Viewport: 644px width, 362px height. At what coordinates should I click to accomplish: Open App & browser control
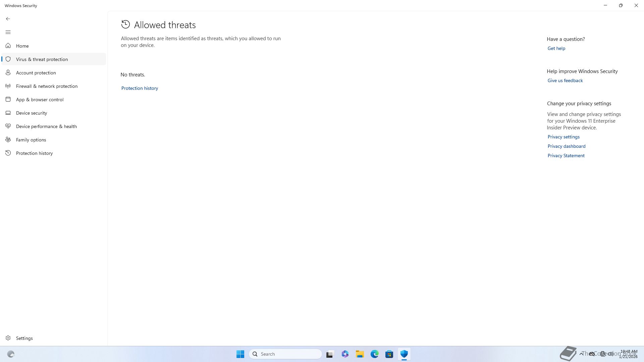[x=40, y=100]
